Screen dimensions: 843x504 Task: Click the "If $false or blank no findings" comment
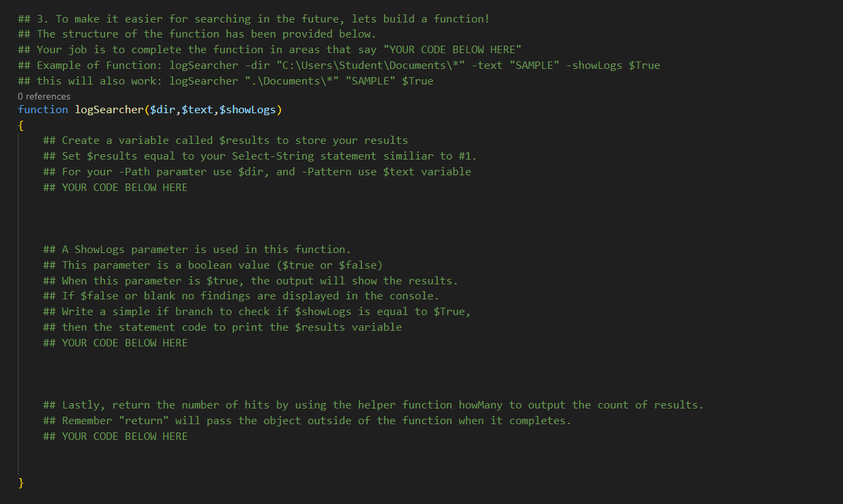(x=241, y=296)
